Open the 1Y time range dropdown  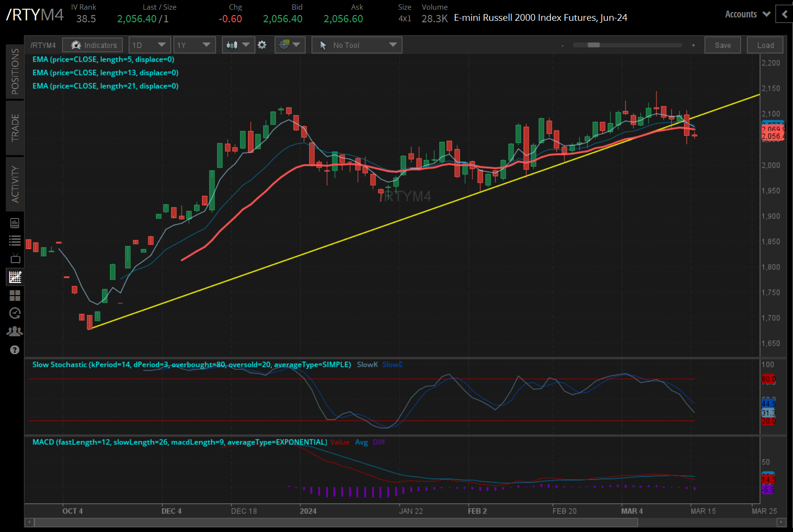[194, 45]
